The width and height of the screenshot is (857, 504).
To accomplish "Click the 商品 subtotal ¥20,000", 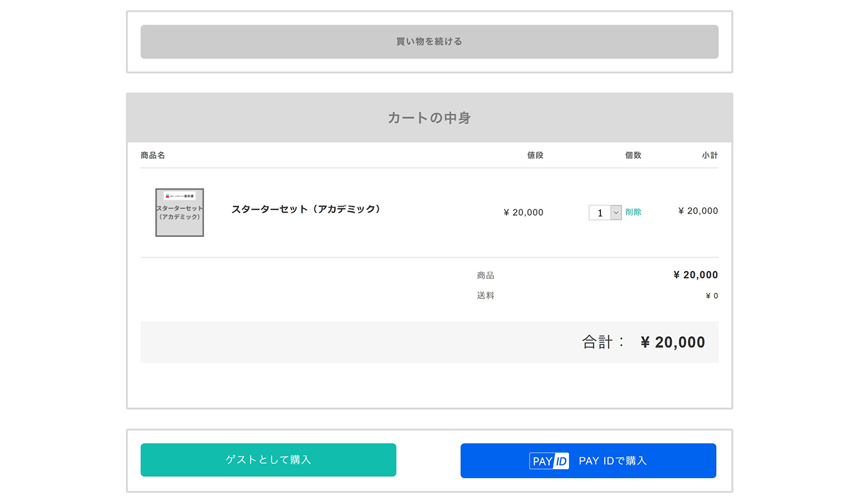I will [695, 275].
